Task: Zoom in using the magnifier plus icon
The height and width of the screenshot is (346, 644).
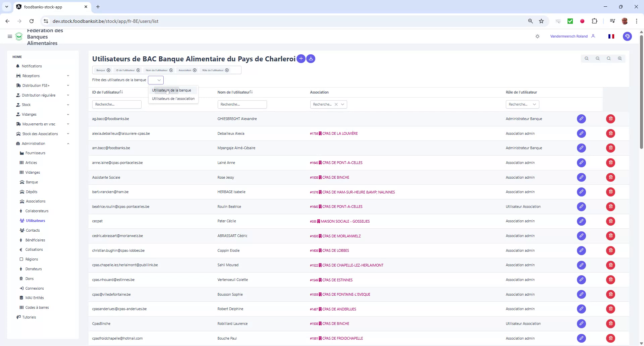Action: (x=620, y=58)
